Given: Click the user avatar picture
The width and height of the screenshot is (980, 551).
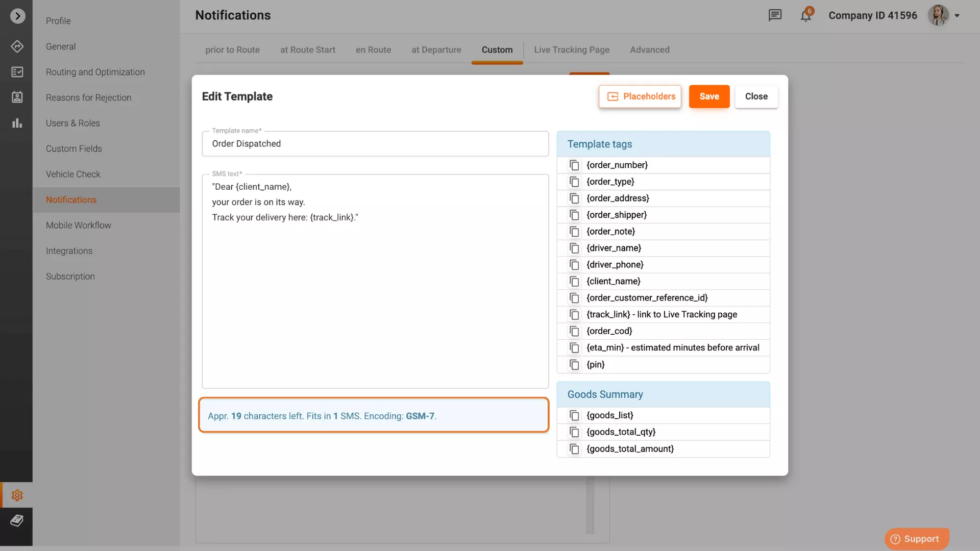Looking at the screenshot, I should [x=938, y=15].
